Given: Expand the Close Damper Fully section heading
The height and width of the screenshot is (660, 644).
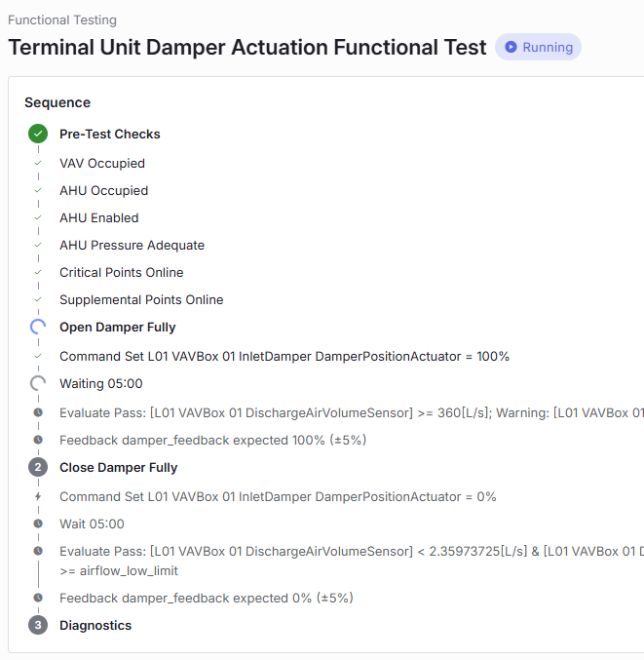Looking at the screenshot, I should click(119, 467).
